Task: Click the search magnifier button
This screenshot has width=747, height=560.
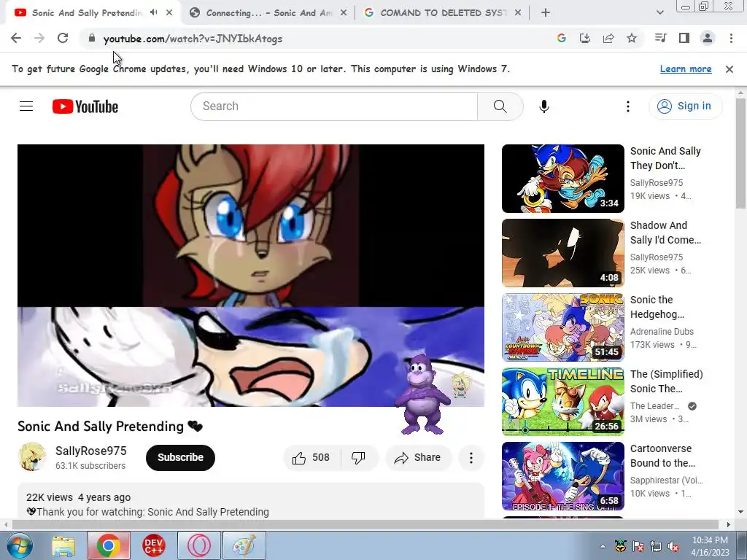Action: coord(500,106)
